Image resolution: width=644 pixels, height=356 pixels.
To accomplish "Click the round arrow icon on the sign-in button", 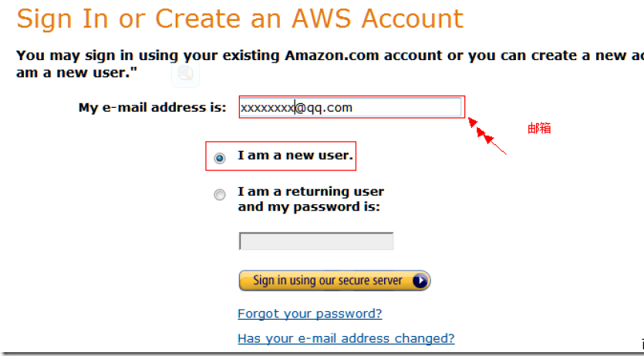I will tap(420, 280).
